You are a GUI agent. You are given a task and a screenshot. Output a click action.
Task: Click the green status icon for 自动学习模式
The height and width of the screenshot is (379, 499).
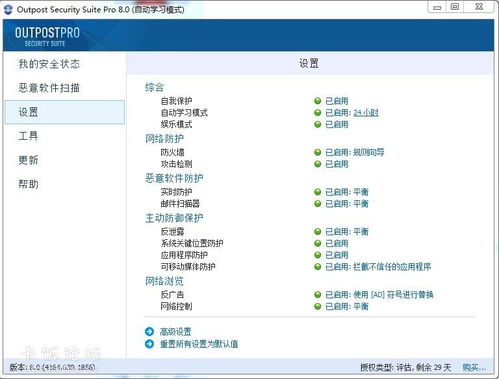(318, 113)
